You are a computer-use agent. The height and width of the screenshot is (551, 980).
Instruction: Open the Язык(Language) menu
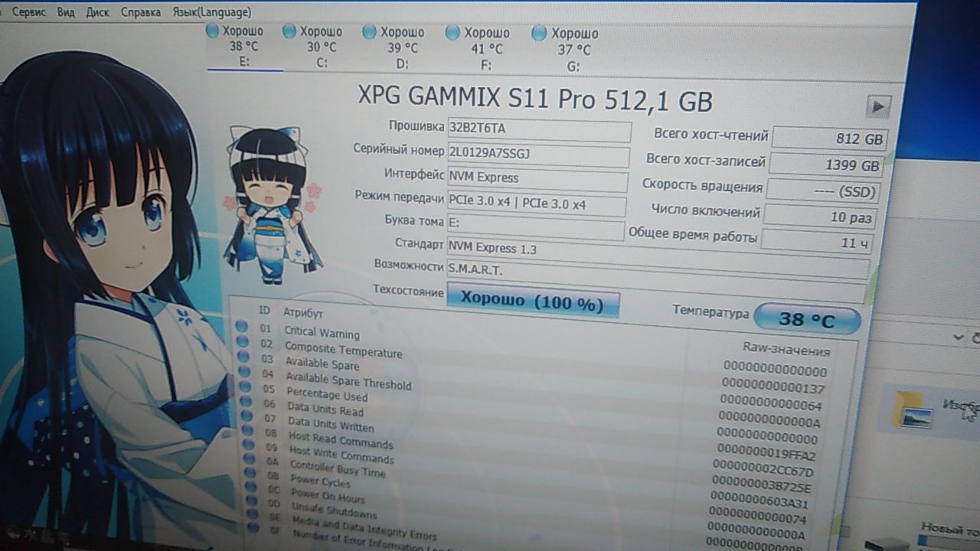click(211, 13)
